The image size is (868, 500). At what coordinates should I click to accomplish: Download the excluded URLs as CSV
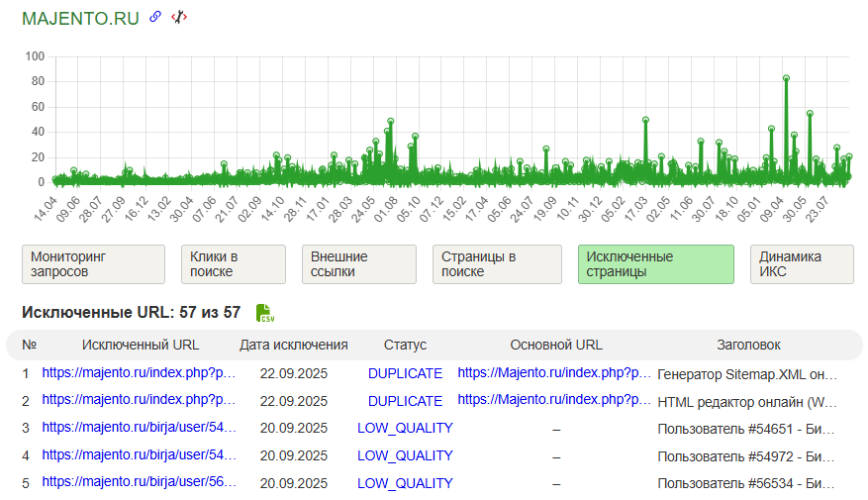[264, 313]
